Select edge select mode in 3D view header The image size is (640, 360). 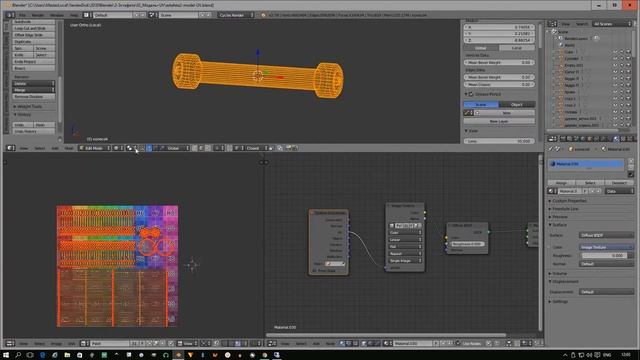201,148
